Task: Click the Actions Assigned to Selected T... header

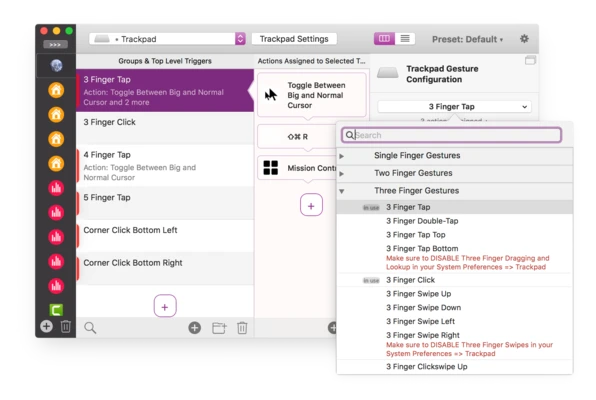Action: [311, 61]
